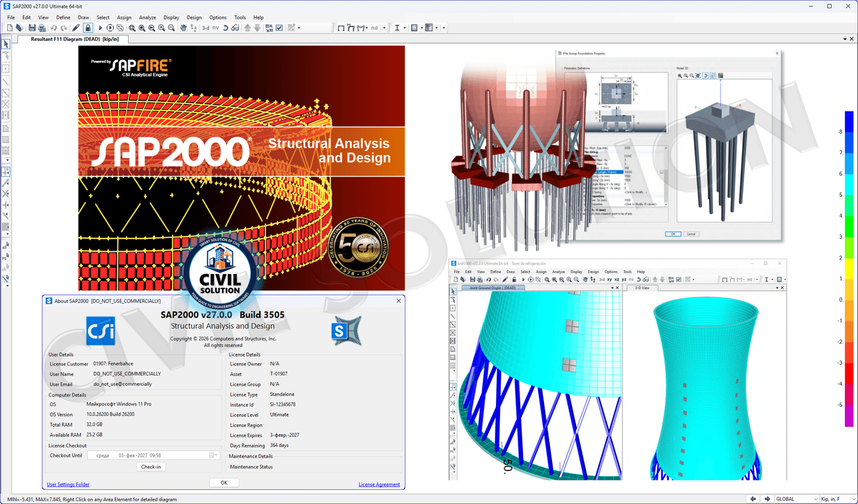Close the Resultant F11 Diagram tab view
The height and width of the screenshot is (504, 858).
852,39
